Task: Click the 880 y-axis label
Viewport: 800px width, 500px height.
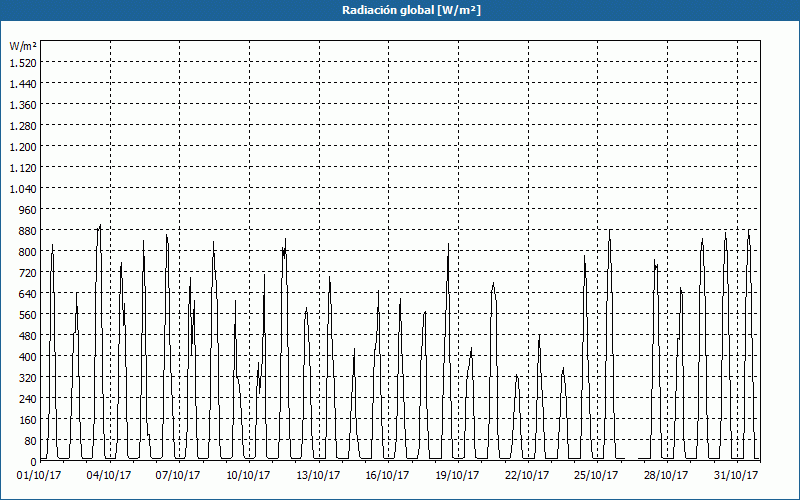Action: click(28, 231)
